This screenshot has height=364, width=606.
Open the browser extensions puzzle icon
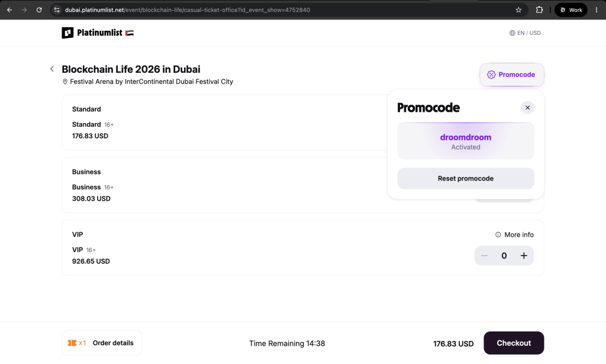[539, 10]
